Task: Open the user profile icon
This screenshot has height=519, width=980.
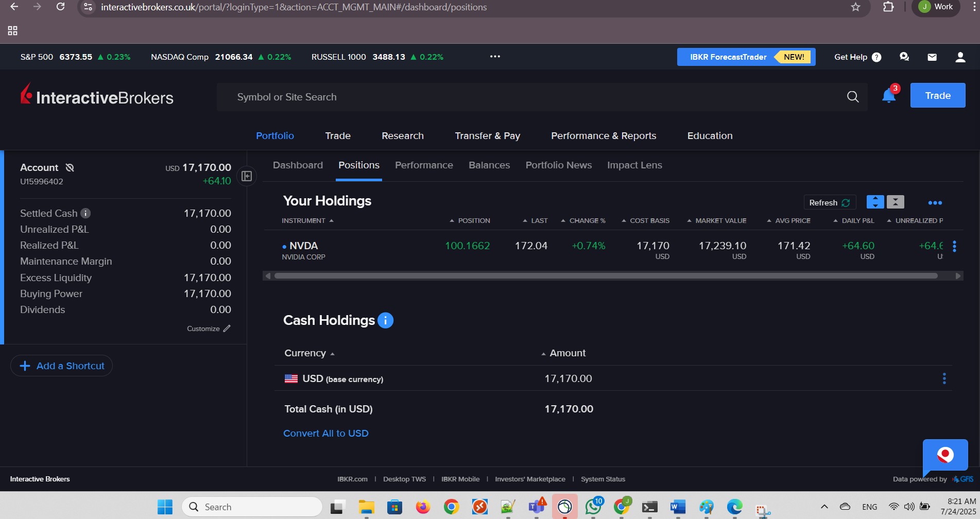Action: 960,57
